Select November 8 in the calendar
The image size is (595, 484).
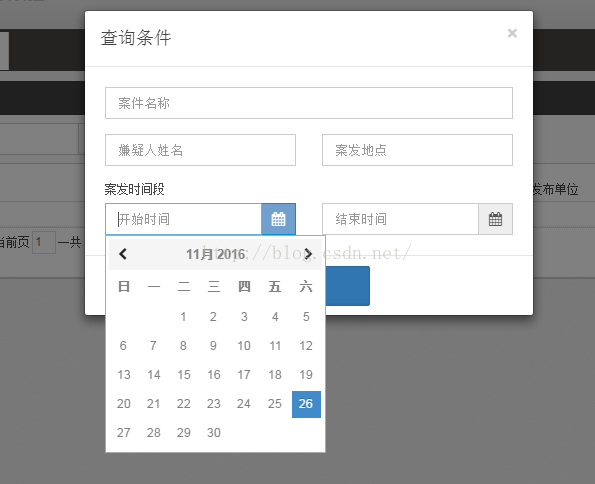pos(183,345)
